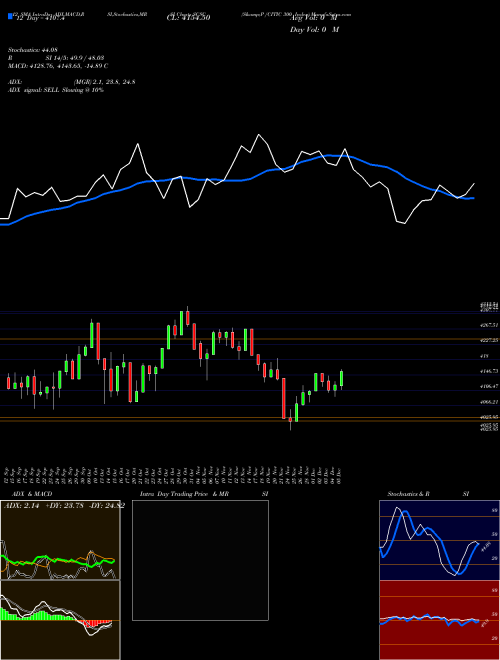Click the ADX '(MGR) 2.1, 23.8, 24.8' values

tap(104, 82)
